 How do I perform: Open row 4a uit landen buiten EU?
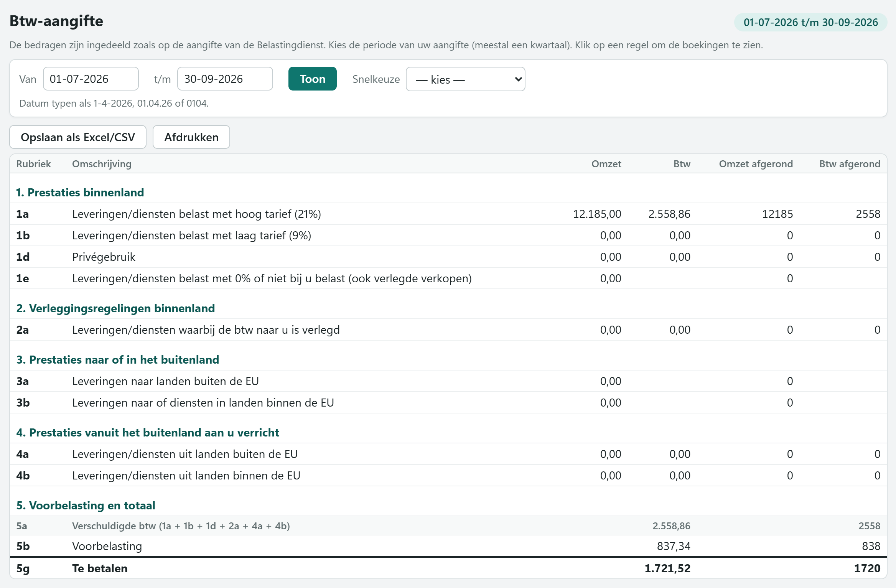point(448,454)
